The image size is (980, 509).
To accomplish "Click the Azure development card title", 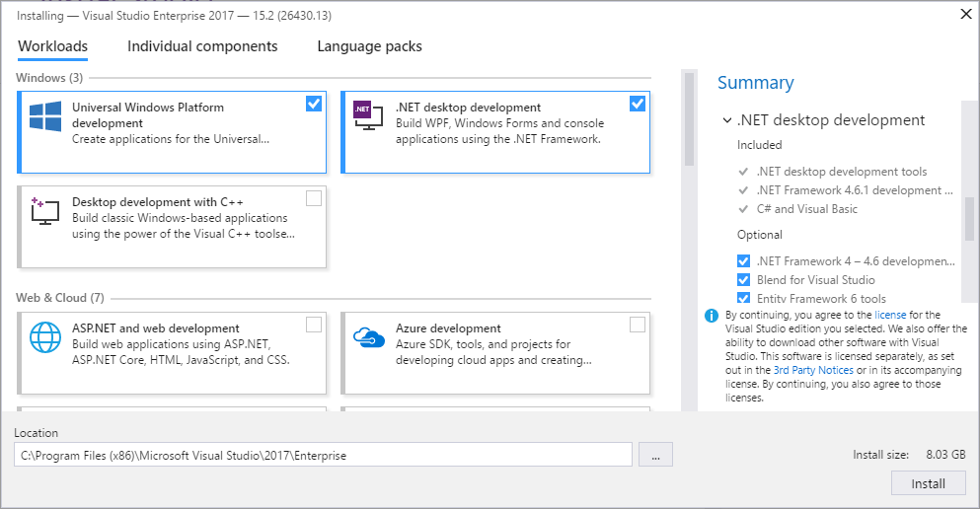I will tap(448, 327).
